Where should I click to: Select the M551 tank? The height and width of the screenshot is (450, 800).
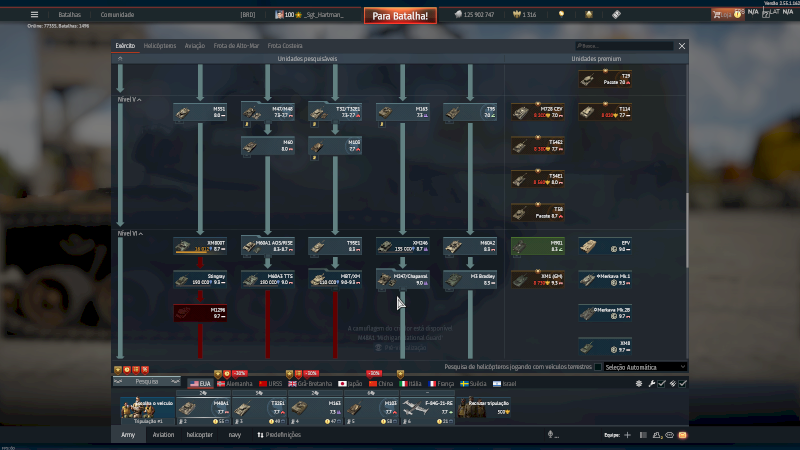click(x=200, y=112)
